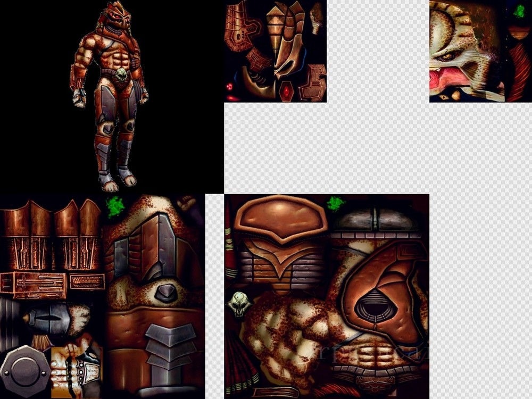The image size is (532, 399).
Task: Click the leftmost bronze bracer texture
Action: 27,234
